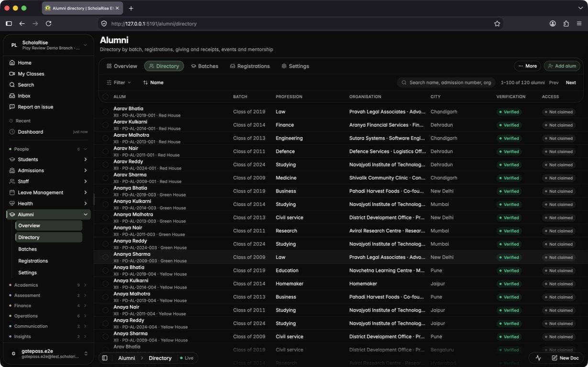Click the Students graduation cap icon
Screen dimensions: 588x367
(12, 159)
